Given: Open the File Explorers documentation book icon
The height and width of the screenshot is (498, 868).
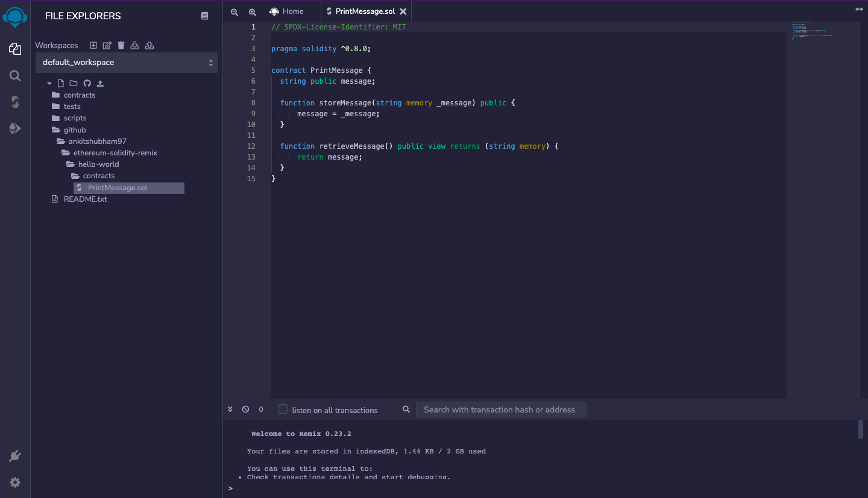Looking at the screenshot, I should click(x=204, y=16).
